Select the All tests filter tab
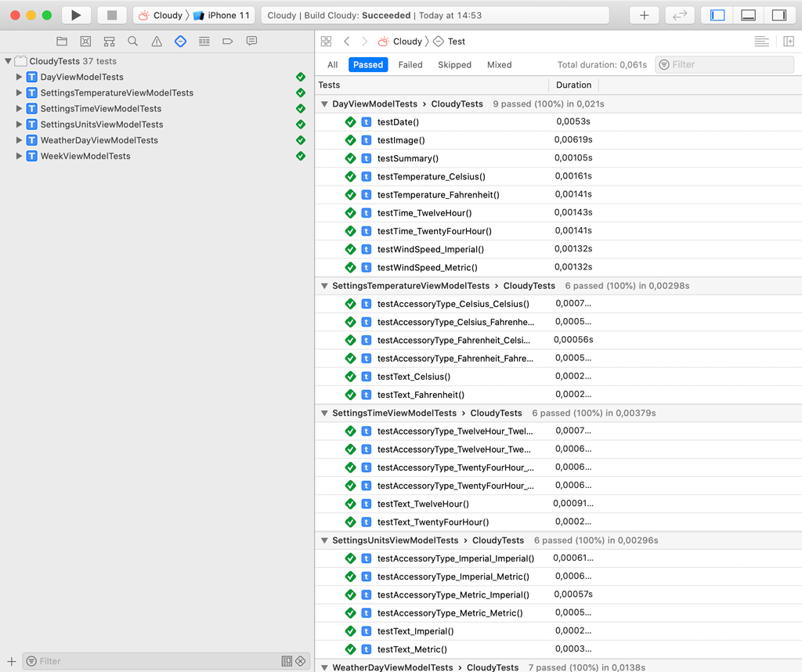The image size is (802, 672). 332,65
